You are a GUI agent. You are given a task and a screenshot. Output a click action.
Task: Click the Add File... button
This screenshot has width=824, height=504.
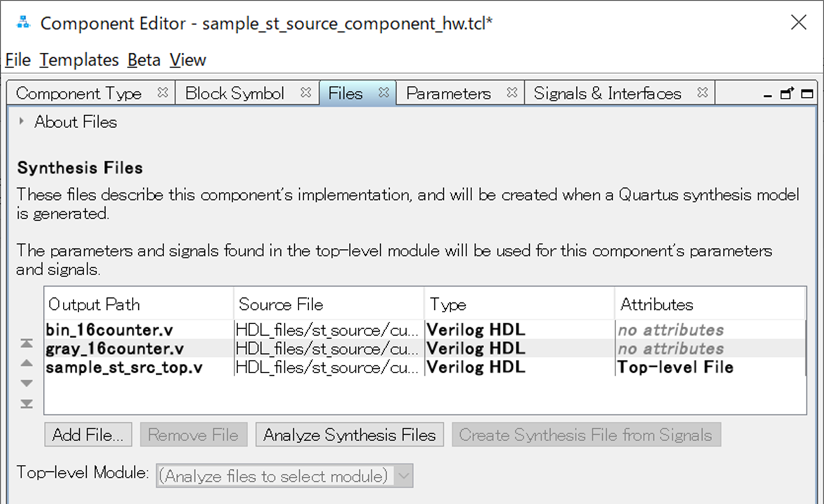click(x=88, y=435)
